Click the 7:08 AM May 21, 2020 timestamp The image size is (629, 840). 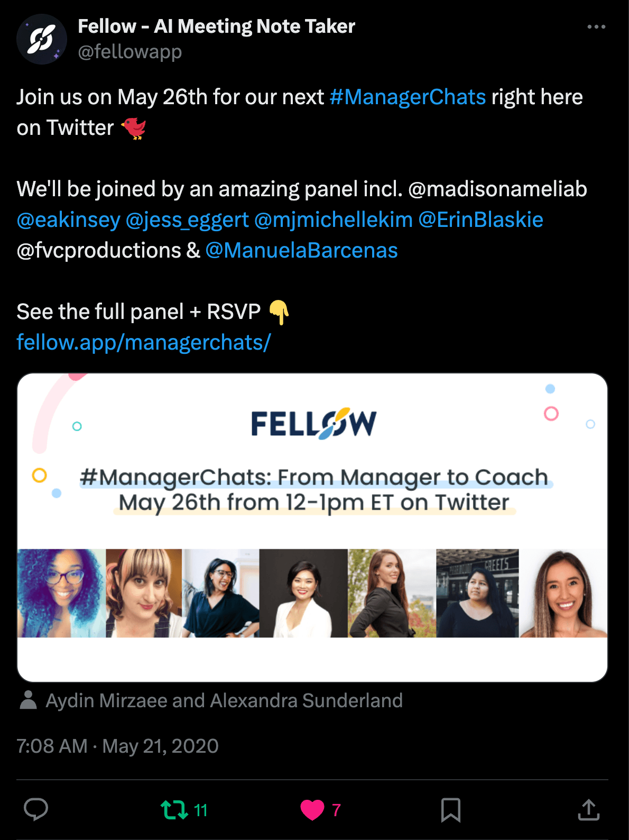(x=117, y=746)
